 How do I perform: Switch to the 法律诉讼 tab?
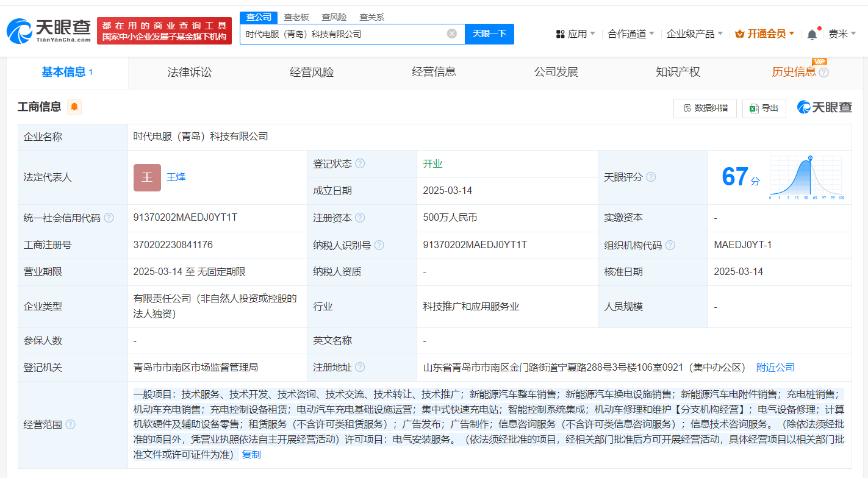click(x=190, y=73)
